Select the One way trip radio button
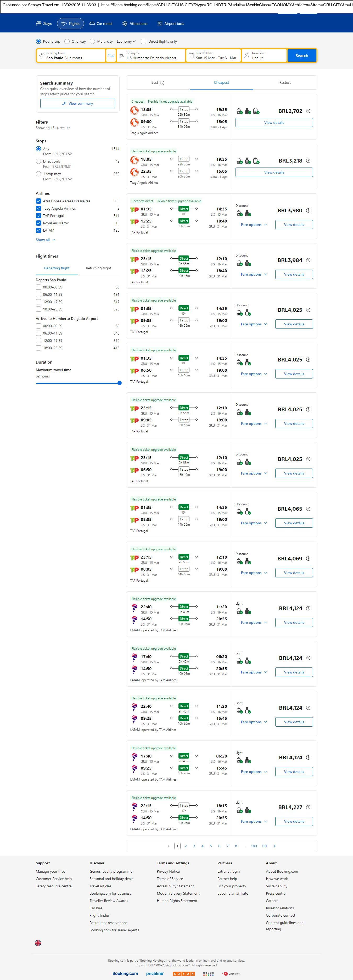Image resolution: width=353 pixels, height=980 pixels. 67,41
